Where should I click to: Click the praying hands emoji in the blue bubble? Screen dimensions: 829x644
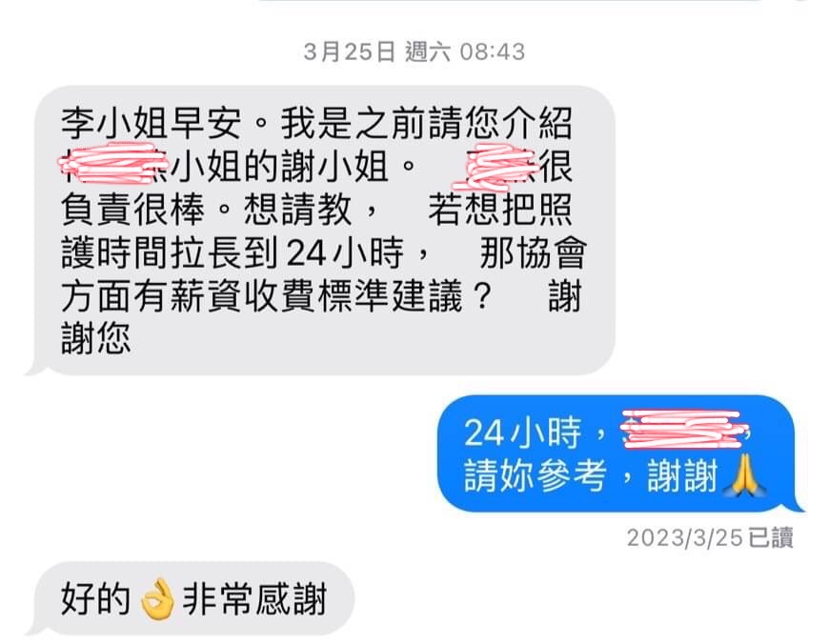(746, 475)
